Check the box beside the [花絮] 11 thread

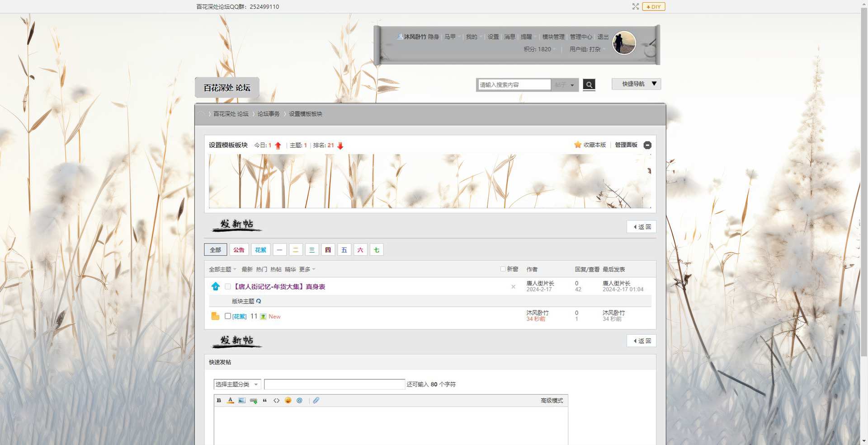[x=228, y=316]
